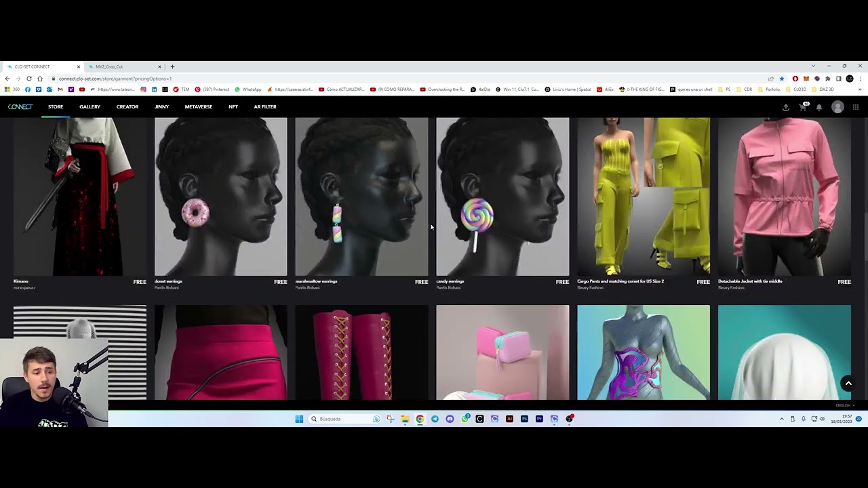Open the MetaMask fox extension
The image size is (868, 488).
tap(806, 79)
